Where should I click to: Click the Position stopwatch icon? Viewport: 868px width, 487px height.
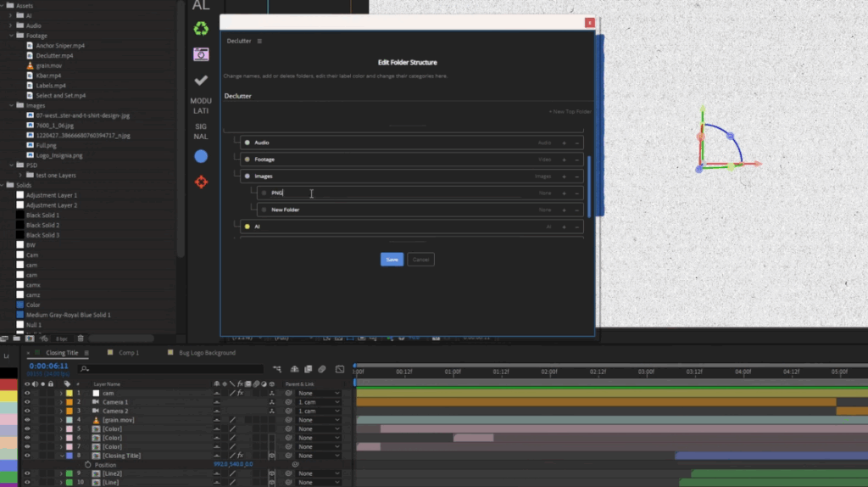[x=88, y=465]
